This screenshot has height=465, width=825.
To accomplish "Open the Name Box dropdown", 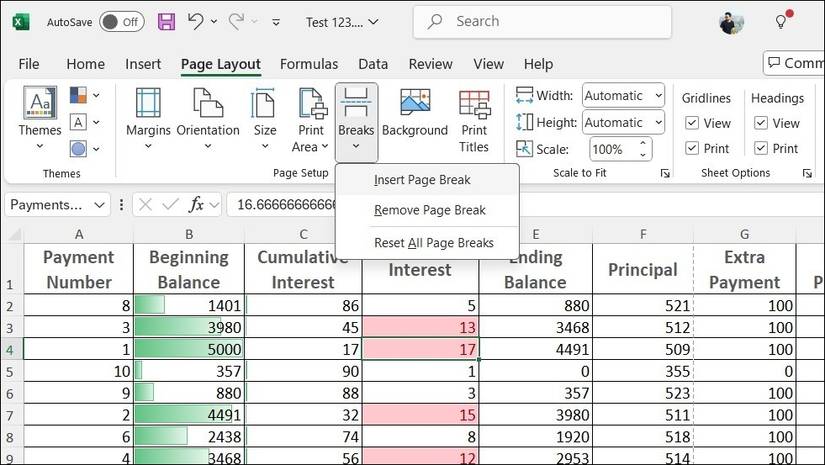I will (x=99, y=205).
